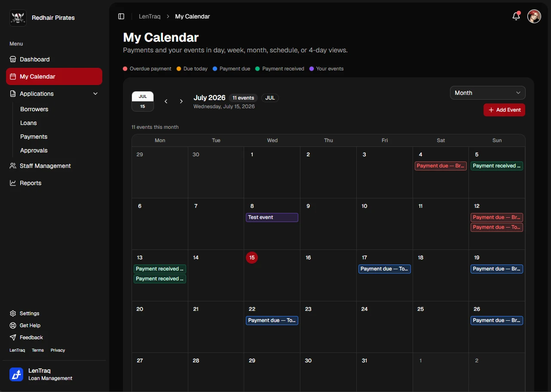This screenshot has width=551, height=392.
Task: Open Reports in the sidebar
Action: click(x=54, y=183)
